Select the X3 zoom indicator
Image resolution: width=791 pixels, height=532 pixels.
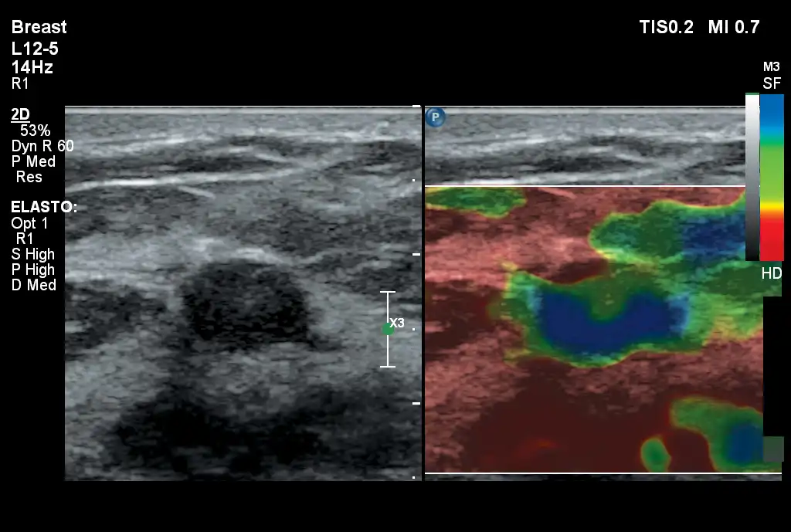398,323
